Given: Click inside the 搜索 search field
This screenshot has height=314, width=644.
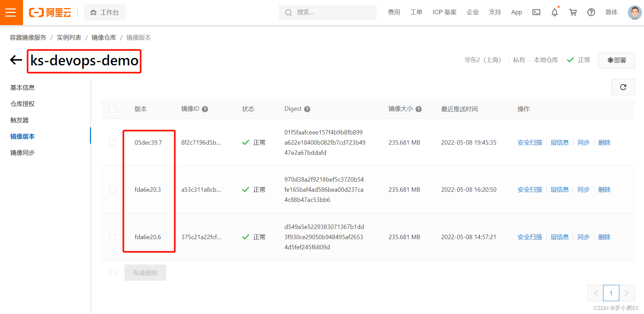Looking at the screenshot, I should (x=328, y=12).
